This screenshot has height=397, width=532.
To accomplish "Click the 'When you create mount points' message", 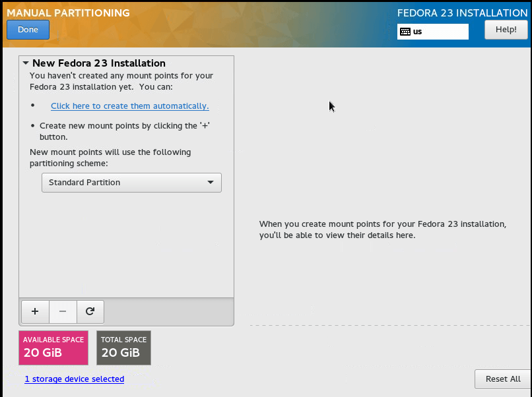I will 383,229.
